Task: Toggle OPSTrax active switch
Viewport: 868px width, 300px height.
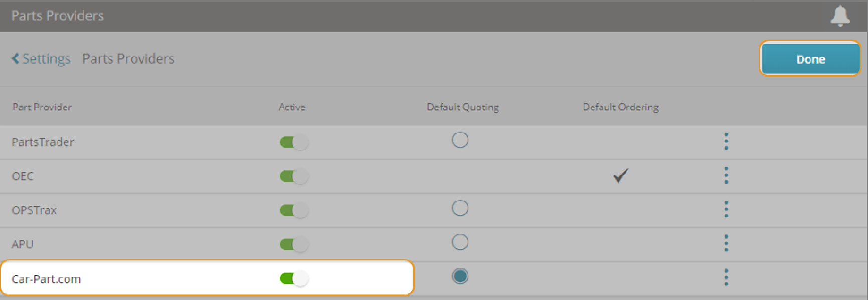Action: [294, 210]
